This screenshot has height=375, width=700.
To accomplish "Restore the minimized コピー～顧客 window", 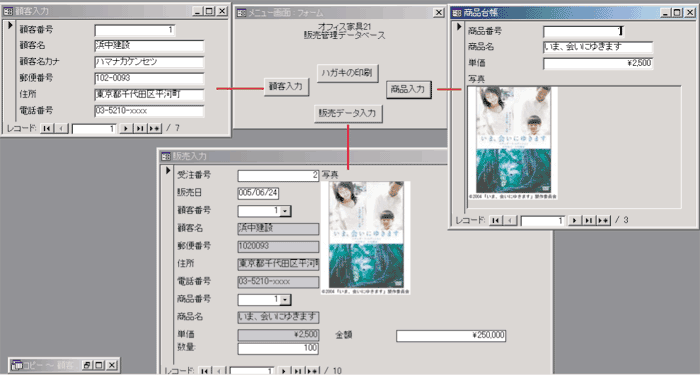I will click(87, 365).
